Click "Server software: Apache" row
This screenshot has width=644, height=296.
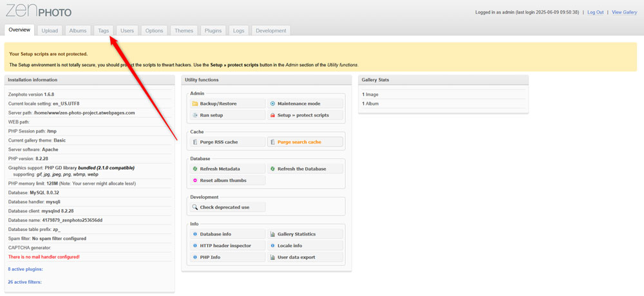[90, 149]
